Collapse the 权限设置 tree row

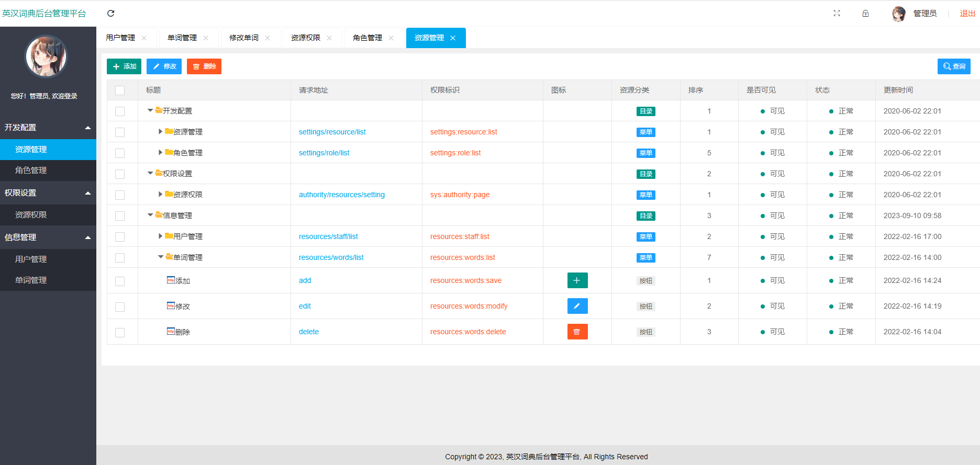coord(150,173)
